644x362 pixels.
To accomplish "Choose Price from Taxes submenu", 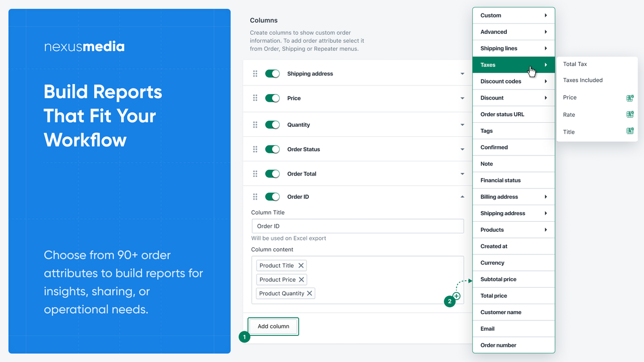I will tap(570, 98).
